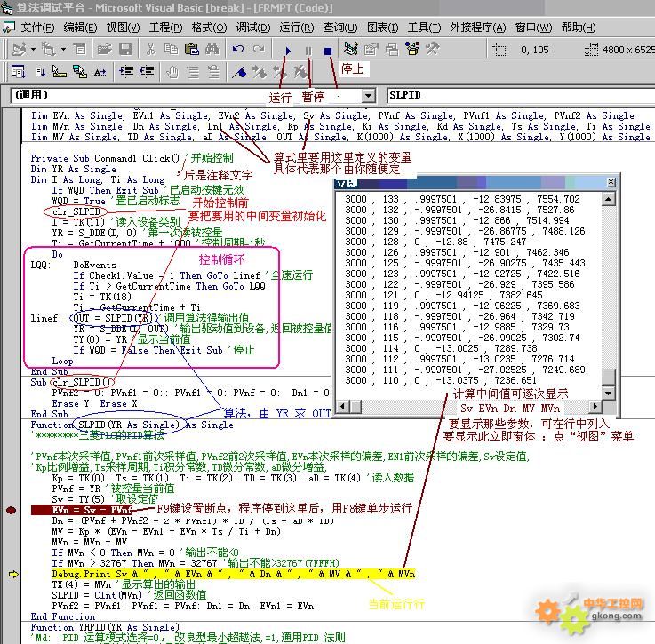Open the 工程(P) menu
The image size is (655, 644).
pos(166,28)
